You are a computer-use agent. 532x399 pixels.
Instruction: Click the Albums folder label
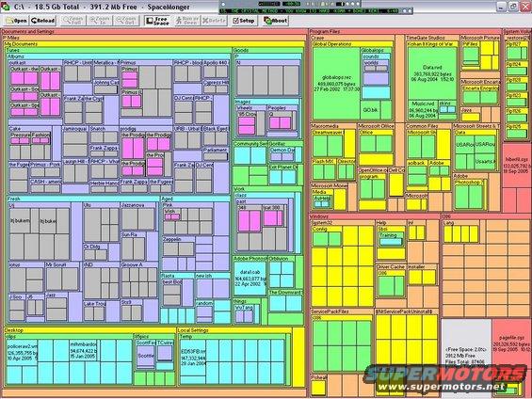point(16,56)
